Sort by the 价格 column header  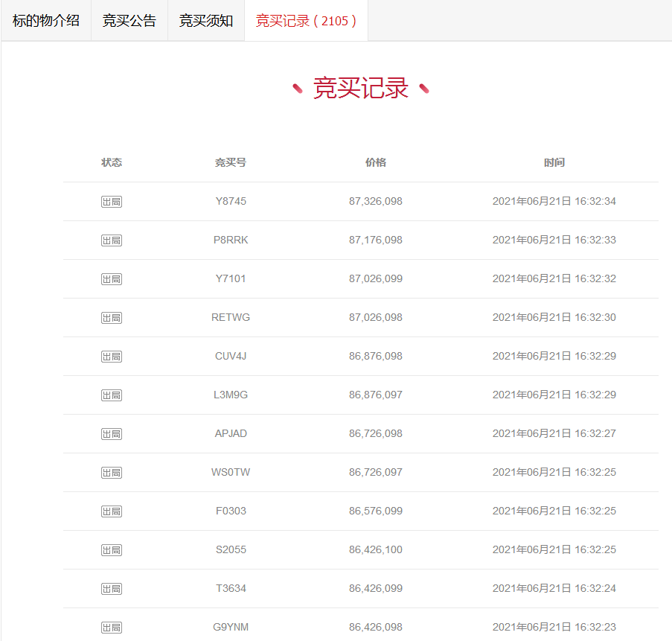pos(376,162)
